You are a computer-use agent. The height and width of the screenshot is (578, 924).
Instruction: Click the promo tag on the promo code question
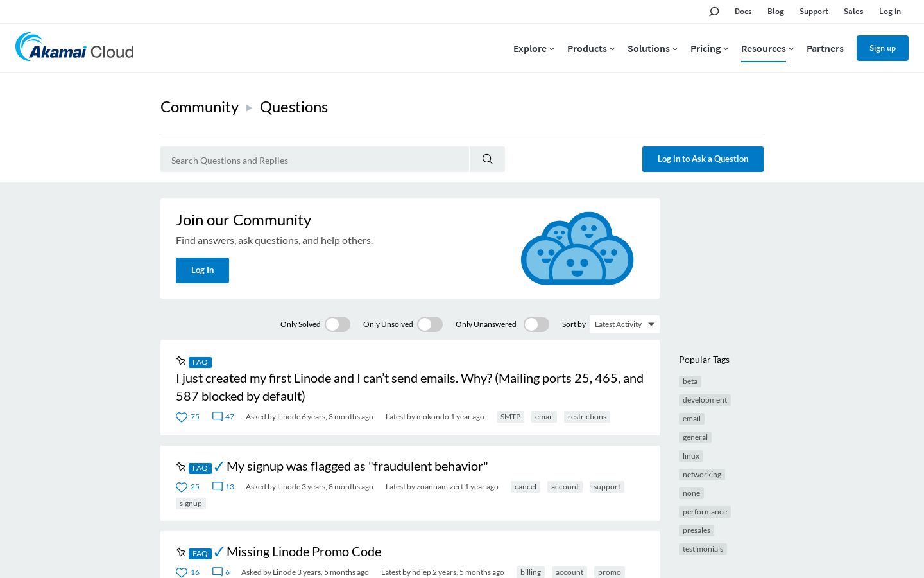pos(610,572)
